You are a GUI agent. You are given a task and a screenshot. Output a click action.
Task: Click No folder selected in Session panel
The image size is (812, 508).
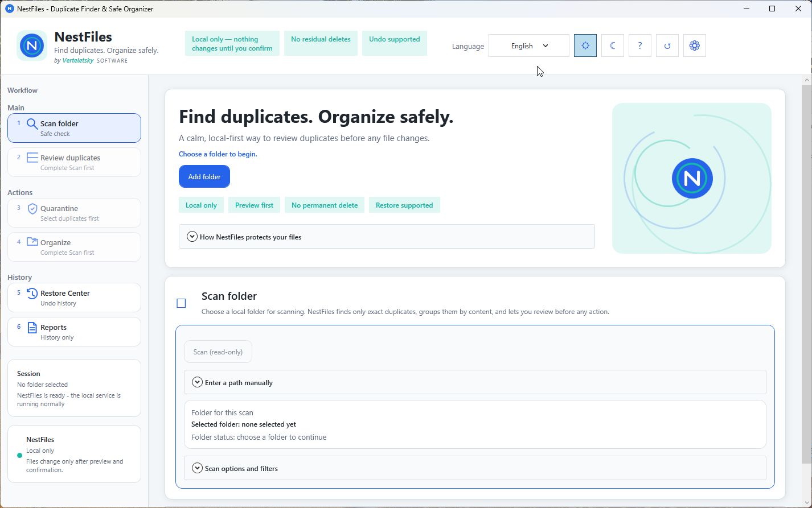pos(42,385)
